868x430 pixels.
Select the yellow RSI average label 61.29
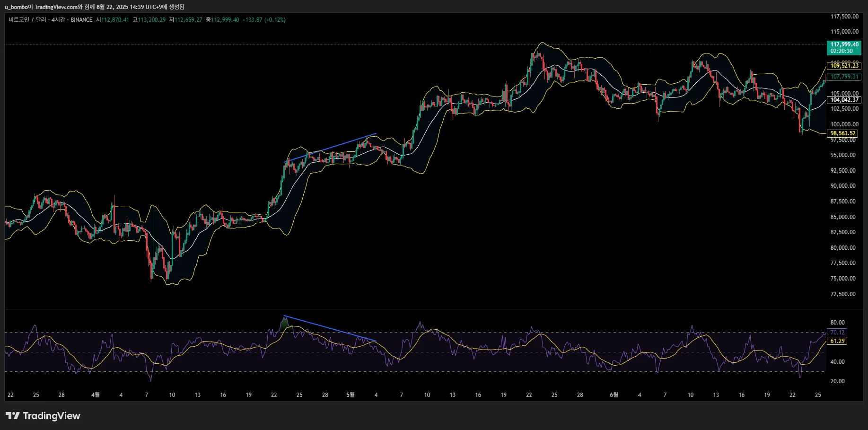[837, 341]
